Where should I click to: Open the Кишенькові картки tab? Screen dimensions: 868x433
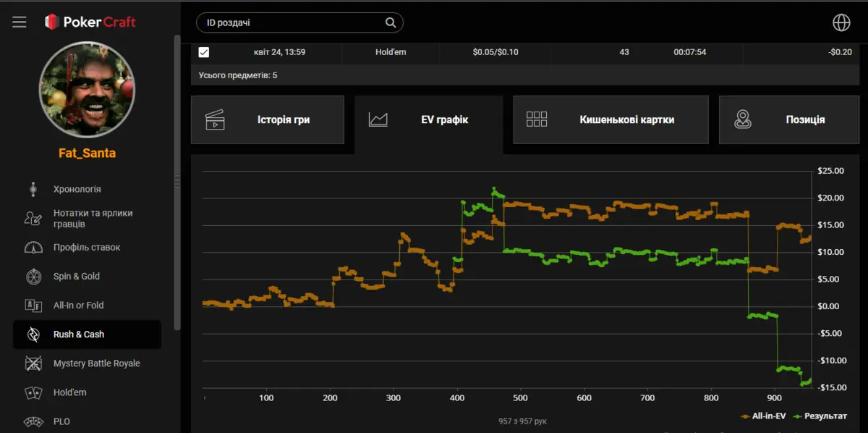(610, 119)
